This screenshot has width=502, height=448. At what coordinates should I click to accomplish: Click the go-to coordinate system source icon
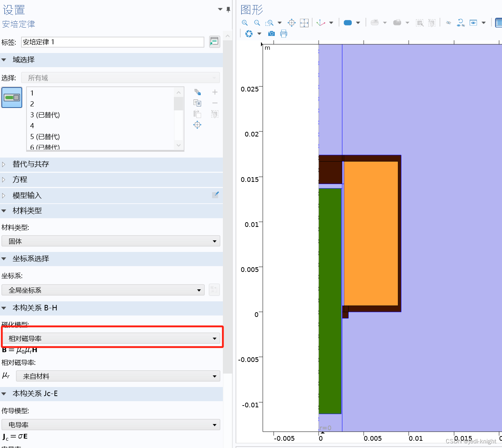(214, 290)
